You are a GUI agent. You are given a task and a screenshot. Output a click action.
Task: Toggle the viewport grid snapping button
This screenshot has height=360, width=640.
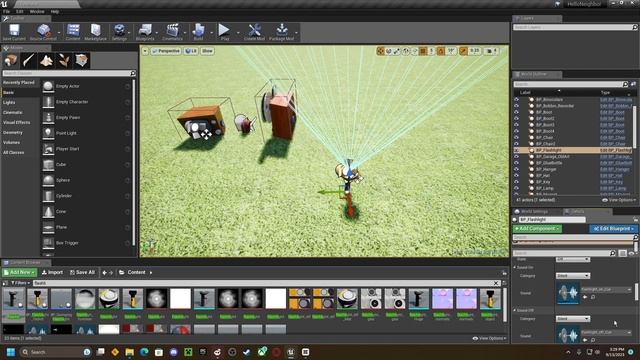point(423,51)
